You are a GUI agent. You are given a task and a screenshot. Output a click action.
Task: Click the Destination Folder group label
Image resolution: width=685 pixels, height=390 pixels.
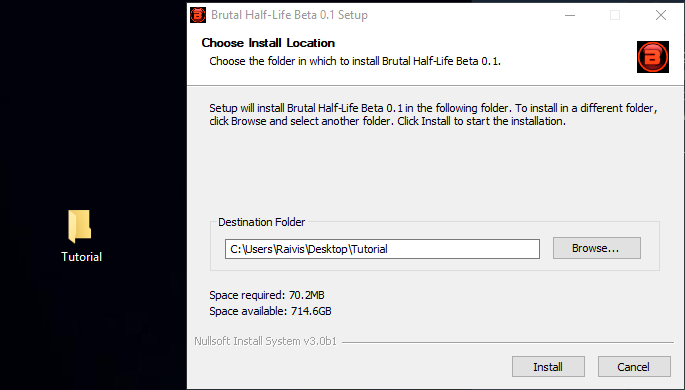coord(262,222)
